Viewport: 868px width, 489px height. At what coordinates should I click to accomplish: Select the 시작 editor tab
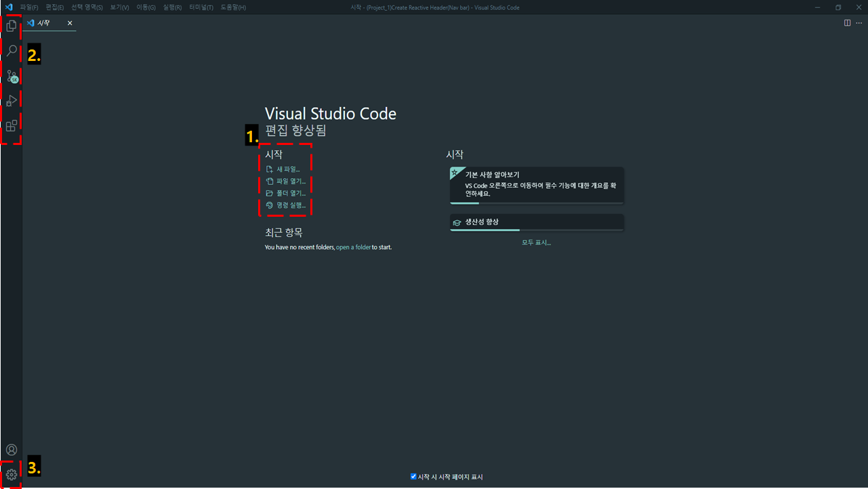click(49, 23)
